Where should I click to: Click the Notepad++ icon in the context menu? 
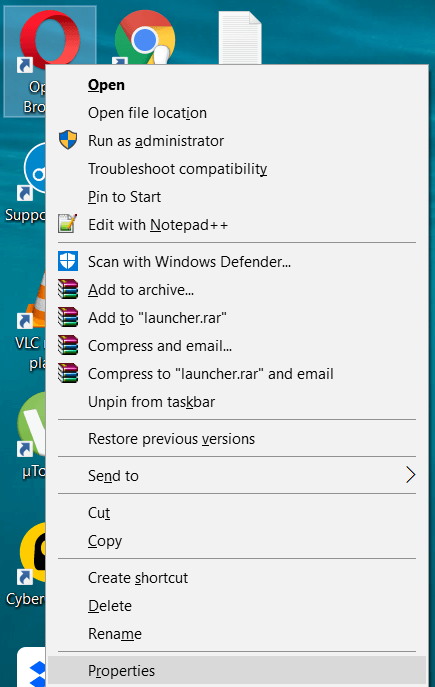[68, 224]
